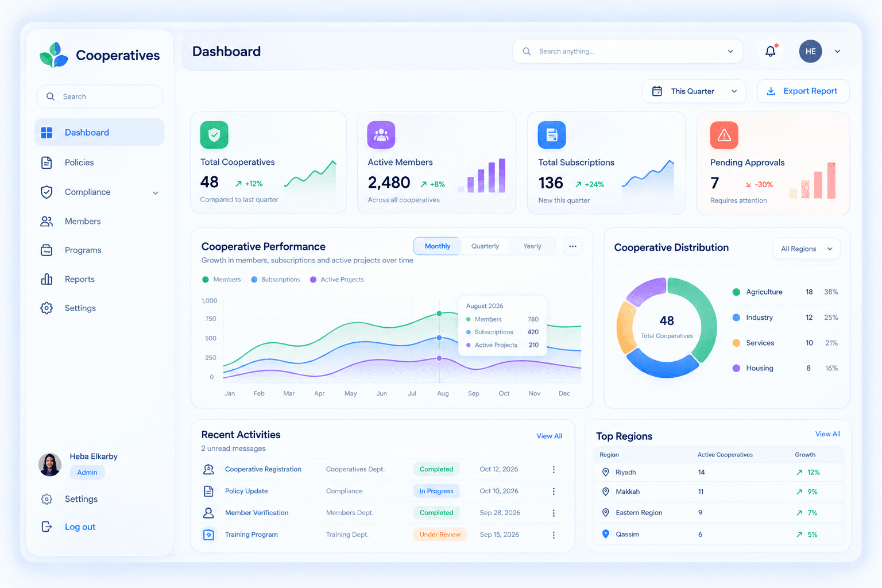Click the Compliance shield icon

pos(47,192)
